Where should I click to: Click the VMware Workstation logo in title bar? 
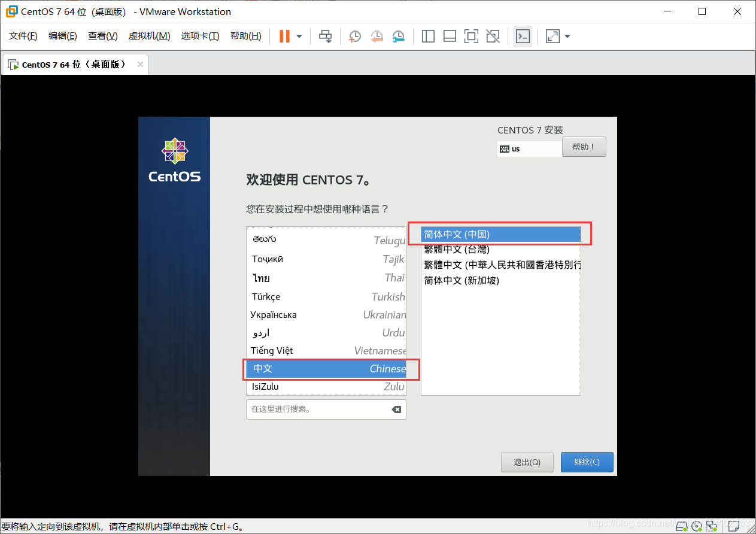(11, 11)
